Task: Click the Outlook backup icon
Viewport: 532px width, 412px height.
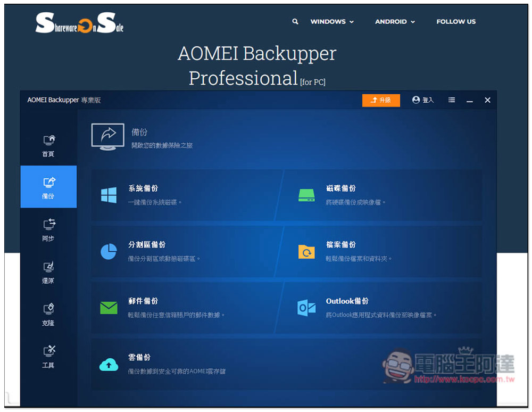Action: (306, 308)
